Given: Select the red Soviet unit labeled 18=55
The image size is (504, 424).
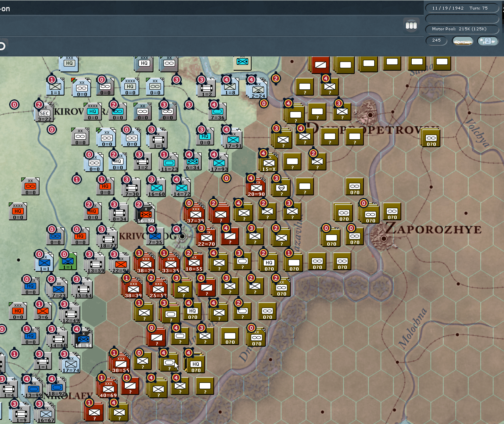Looking at the screenshot, I should pyautogui.click(x=194, y=263).
